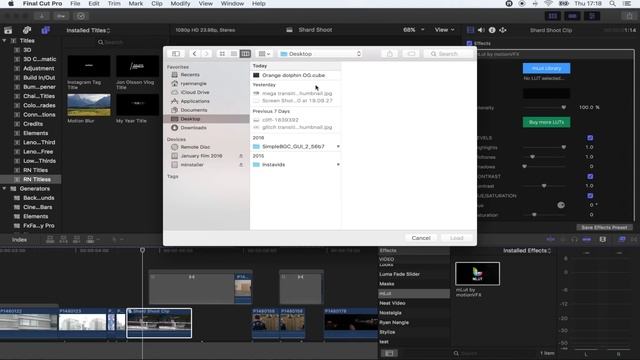This screenshot has height=360, width=640.
Task: Switch file dialog to column view
Action: pyautogui.click(x=245, y=54)
